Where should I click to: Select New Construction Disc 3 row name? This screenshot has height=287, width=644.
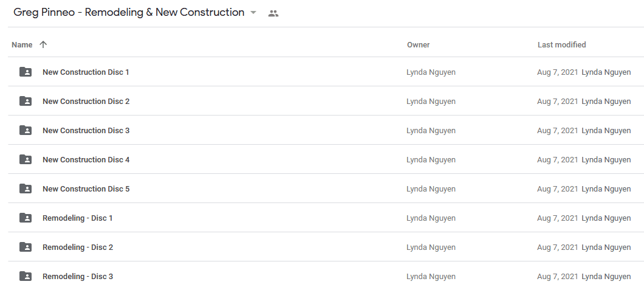click(86, 130)
